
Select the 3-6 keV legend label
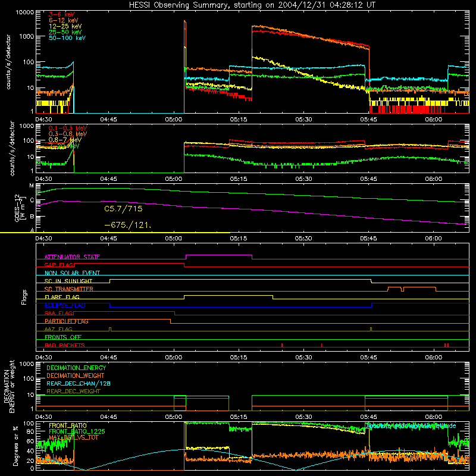pos(61,14)
